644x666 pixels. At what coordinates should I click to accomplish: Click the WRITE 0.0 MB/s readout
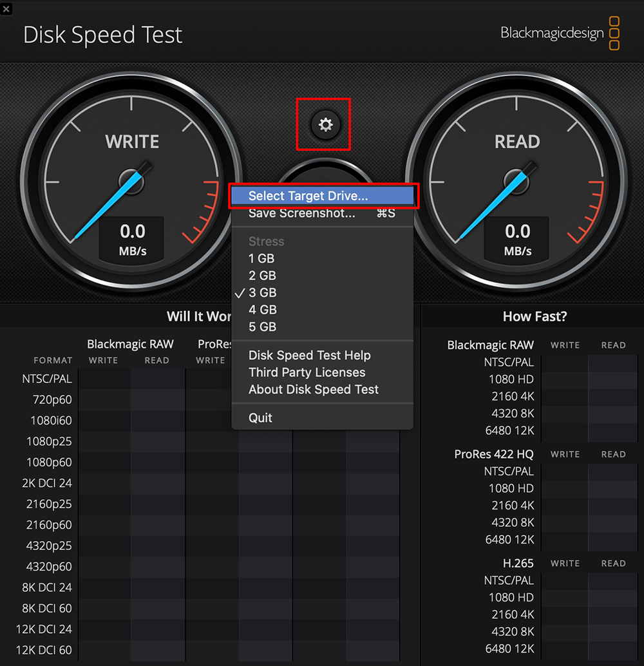pos(132,239)
